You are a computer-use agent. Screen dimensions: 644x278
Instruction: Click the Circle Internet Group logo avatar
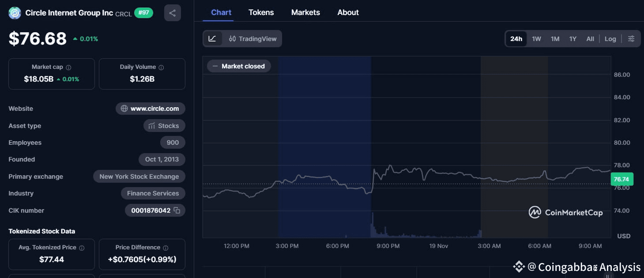(x=15, y=12)
